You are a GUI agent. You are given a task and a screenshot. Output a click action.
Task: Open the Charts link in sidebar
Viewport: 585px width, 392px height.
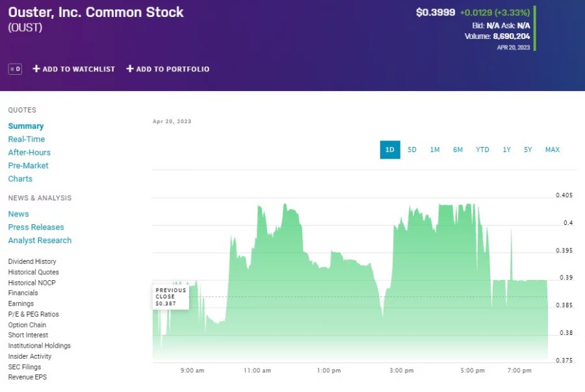point(20,179)
